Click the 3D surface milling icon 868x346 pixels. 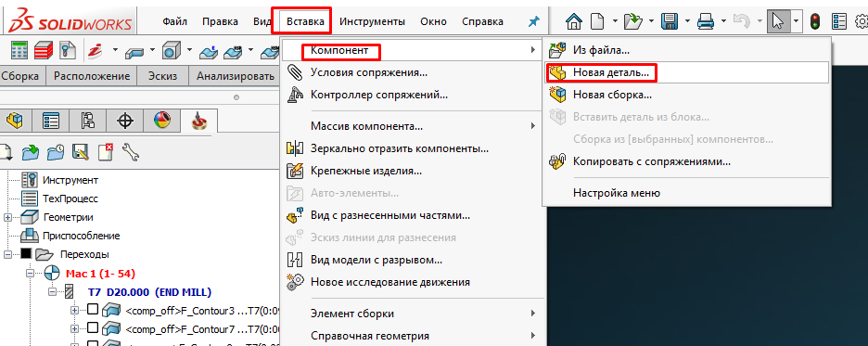tap(208, 52)
